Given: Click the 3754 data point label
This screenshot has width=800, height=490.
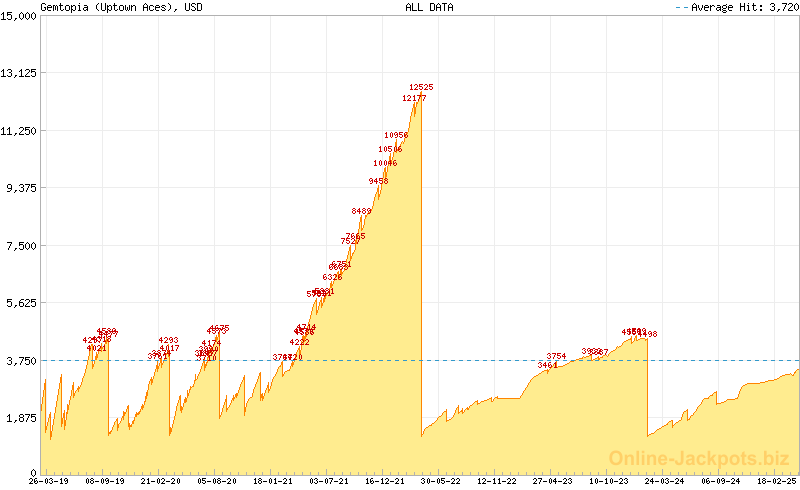Looking at the screenshot, I should (x=556, y=356).
